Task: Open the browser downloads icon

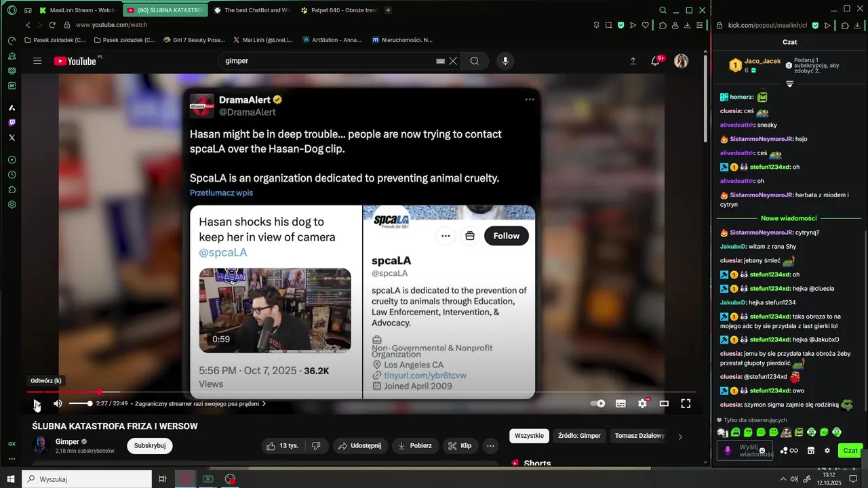Action: 688,25
